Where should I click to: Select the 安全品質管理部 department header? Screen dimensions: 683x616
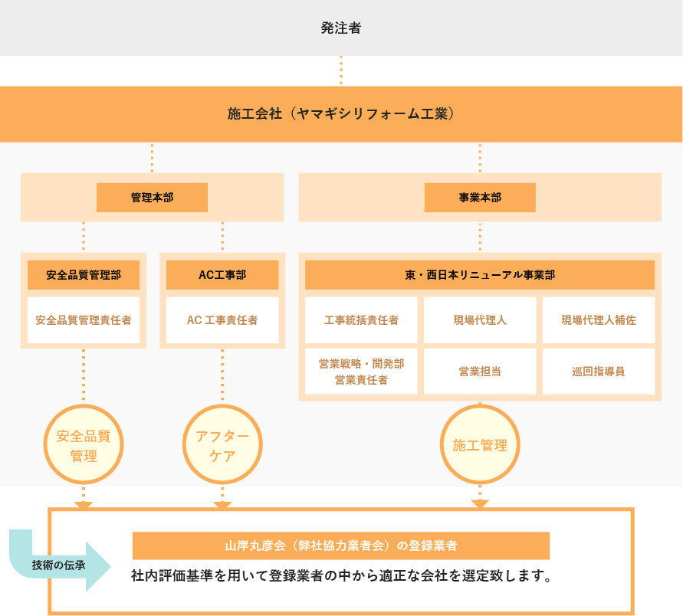(x=84, y=275)
